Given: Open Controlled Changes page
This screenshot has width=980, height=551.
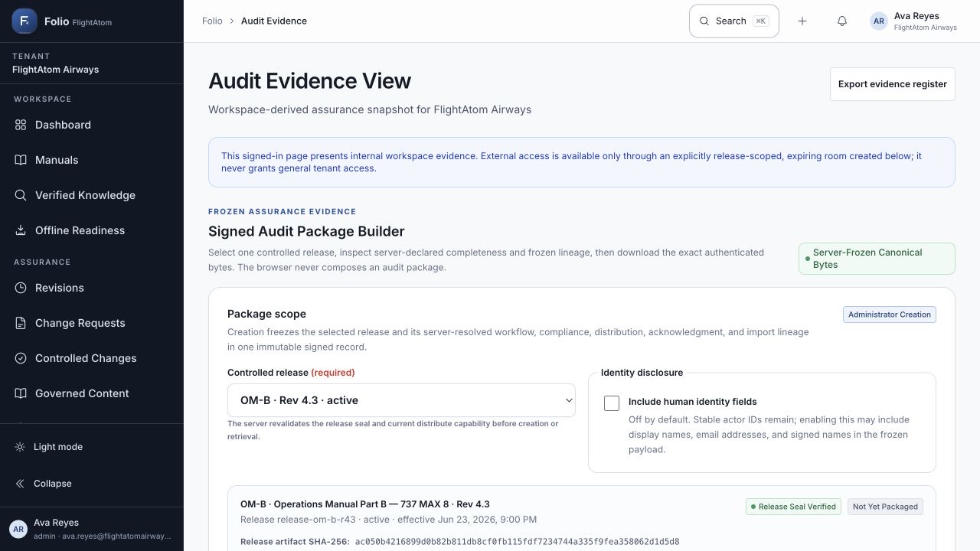Looking at the screenshot, I should [92, 358].
